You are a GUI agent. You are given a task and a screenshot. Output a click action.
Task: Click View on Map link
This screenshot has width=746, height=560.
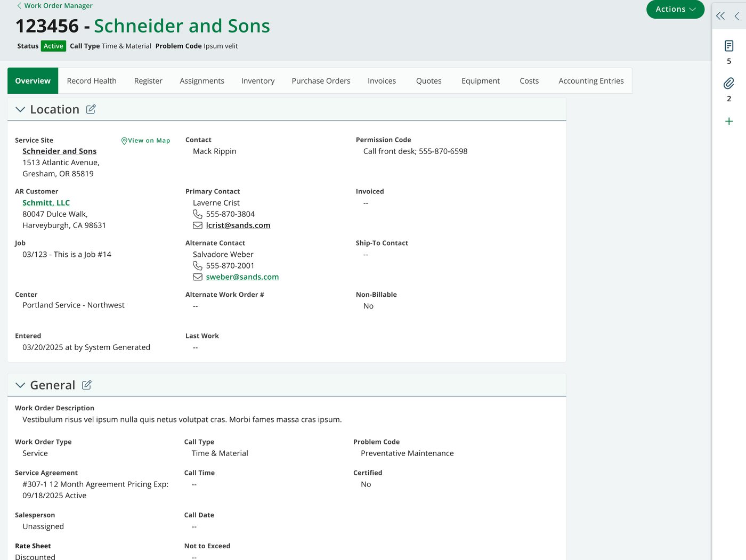[145, 141]
